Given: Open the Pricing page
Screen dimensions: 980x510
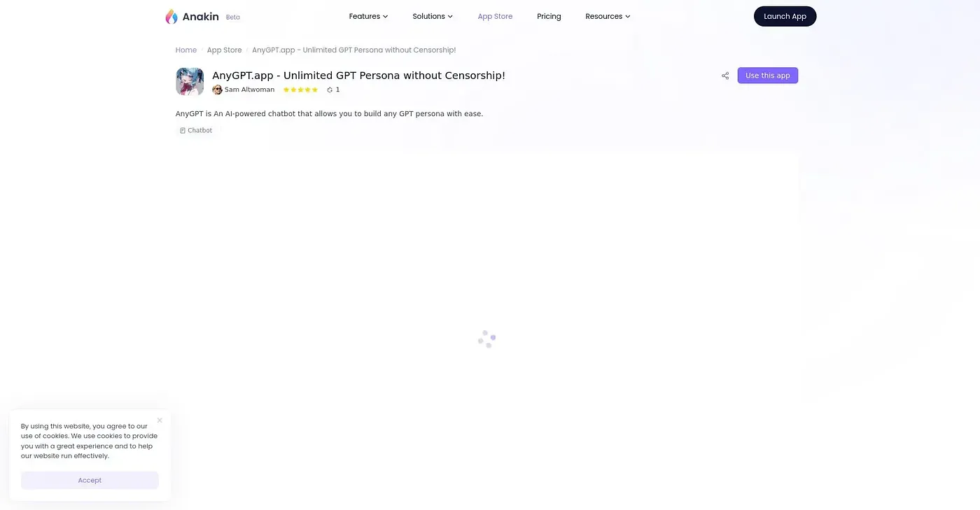Looking at the screenshot, I should pos(549,16).
